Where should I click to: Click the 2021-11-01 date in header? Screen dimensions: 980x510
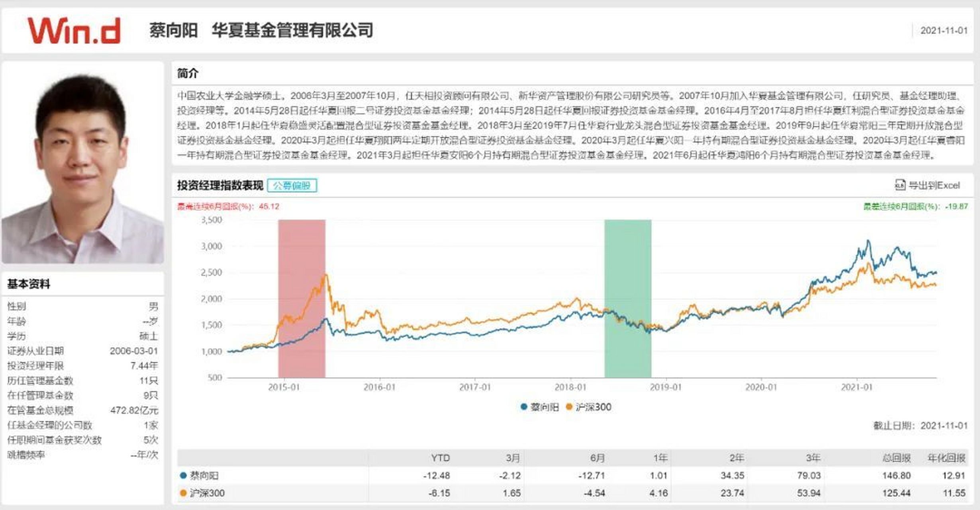944,31
